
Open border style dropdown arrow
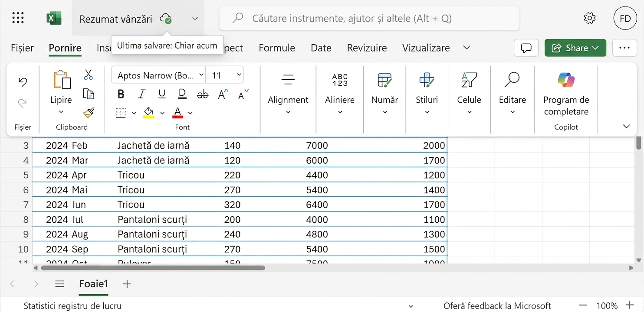click(134, 113)
